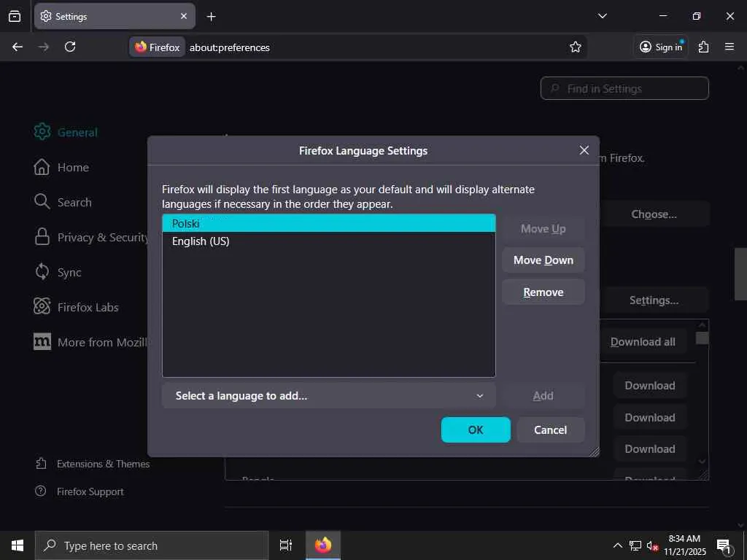
Task: Click the Windows taskbar search box
Action: point(152,545)
